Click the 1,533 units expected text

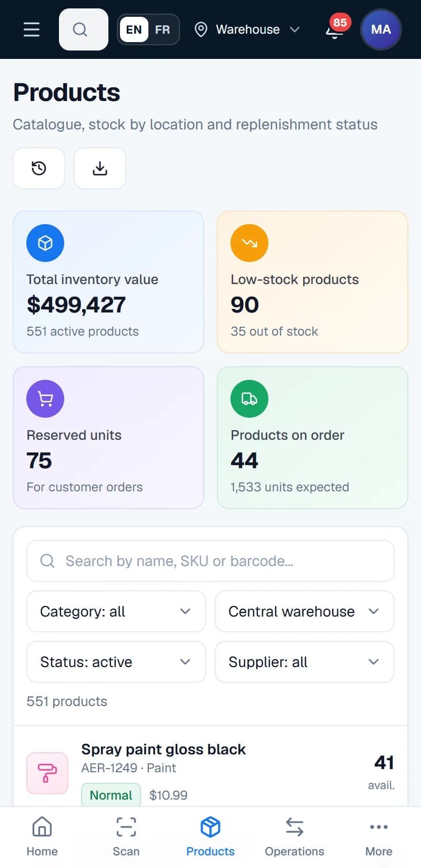click(290, 487)
